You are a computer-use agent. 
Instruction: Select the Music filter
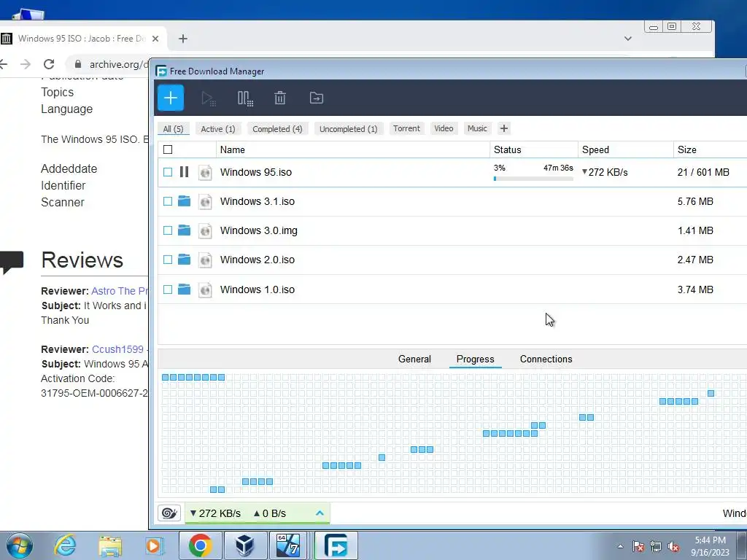(x=477, y=128)
